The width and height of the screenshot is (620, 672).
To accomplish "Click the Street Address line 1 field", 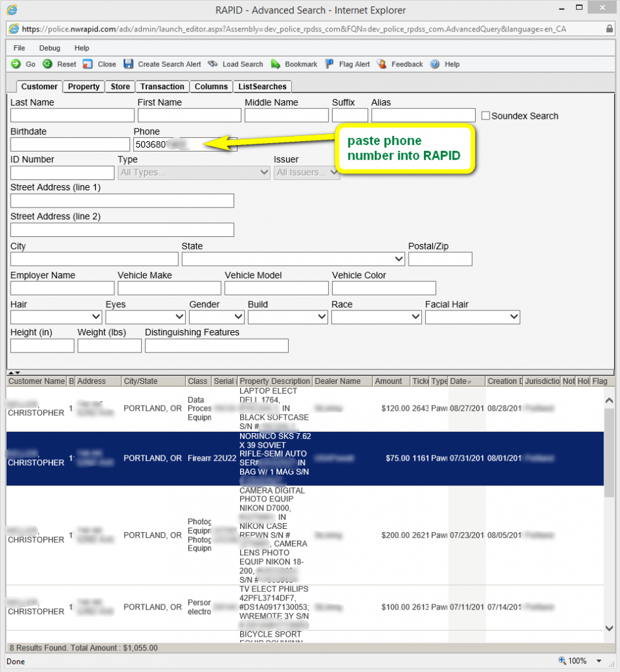I will 122,201.
